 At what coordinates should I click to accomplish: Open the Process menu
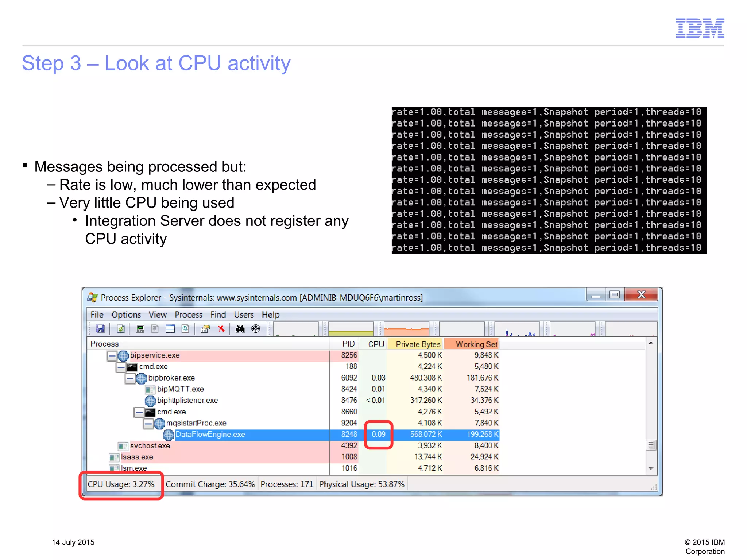pos(189,314)
